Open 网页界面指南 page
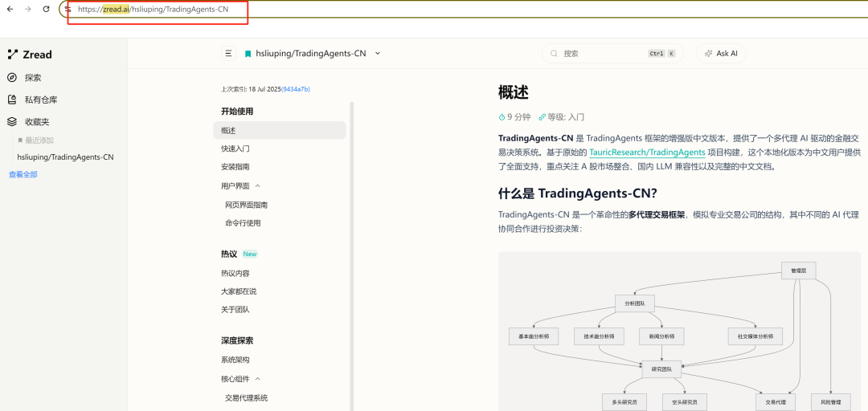 [x=247, y=205]
